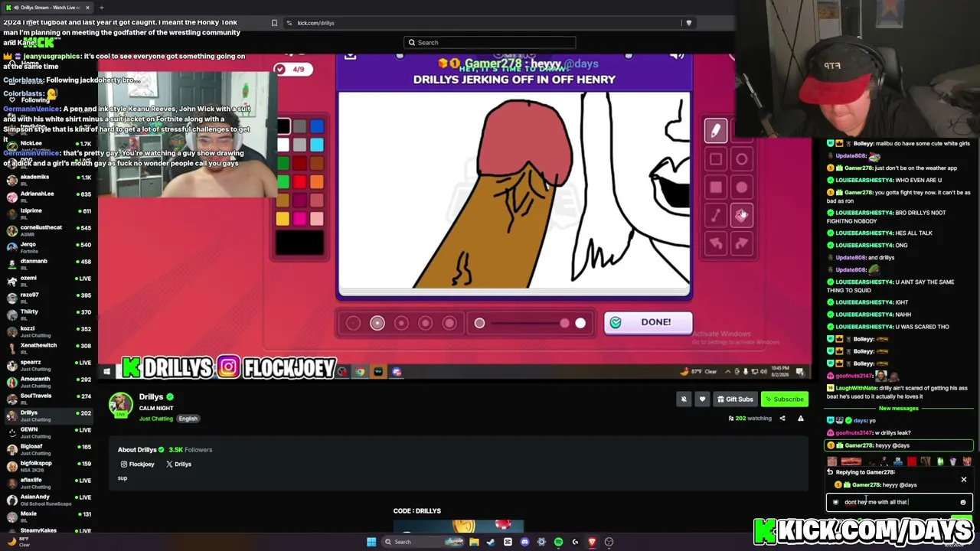Click the chat message input field

(900, 503)
